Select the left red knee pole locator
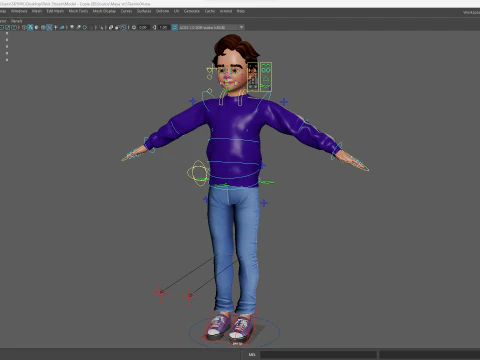Screen dimensions: 480x360 [x=160, y=293]
